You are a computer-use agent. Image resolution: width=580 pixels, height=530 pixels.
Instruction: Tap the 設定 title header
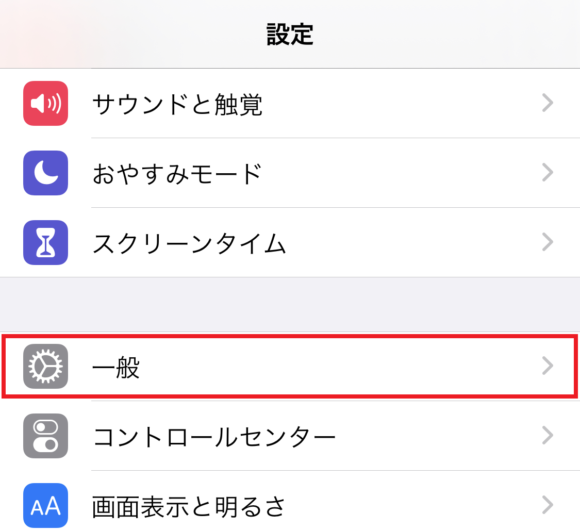coord(290,34)
